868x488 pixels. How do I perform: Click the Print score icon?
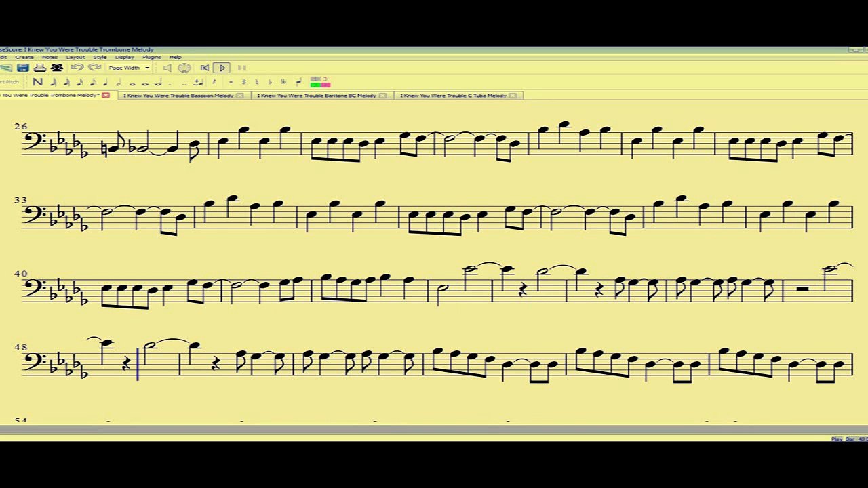tap(40, 68)
